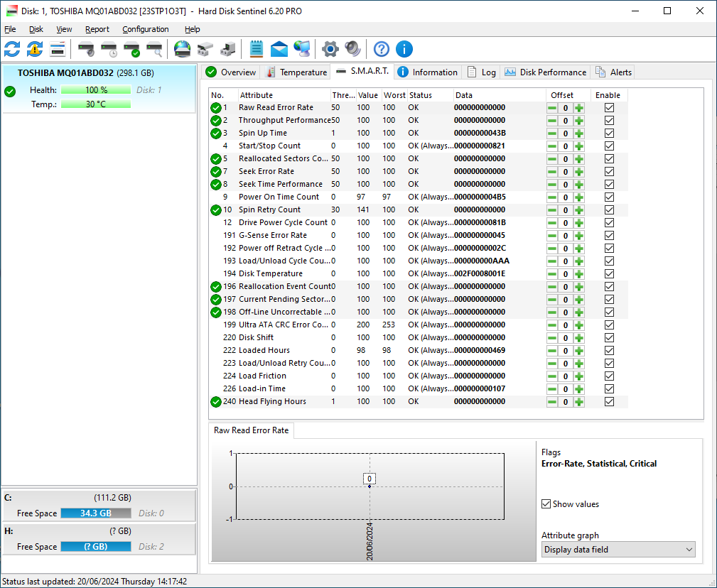Open the Attribute graph dropdown
Image resolution: width=717 pixels, height=588 pixels.
[618, 550]
